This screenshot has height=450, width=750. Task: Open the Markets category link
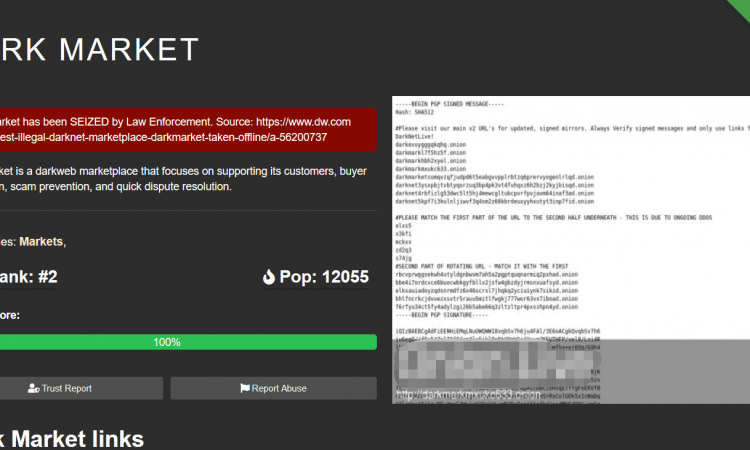tap(41, 242)
